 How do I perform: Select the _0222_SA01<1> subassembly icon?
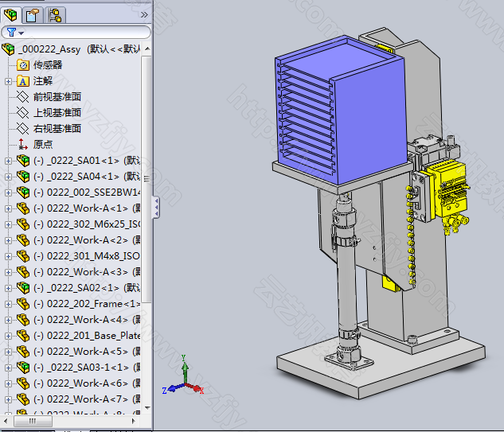click(23, 160)
